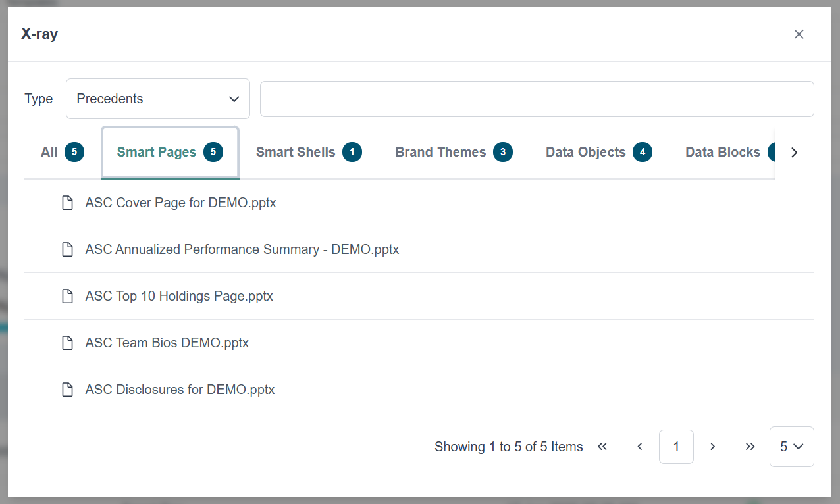Select the Data Blocks tab
Viewport: 840px width, 504px height.
[x=723, y=152]
